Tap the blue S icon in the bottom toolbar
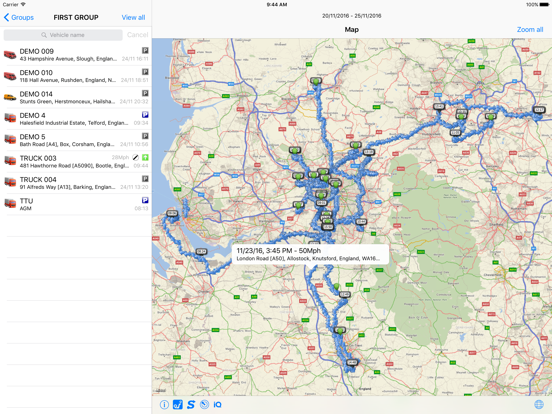552x414 pixels. coord(191,404)
